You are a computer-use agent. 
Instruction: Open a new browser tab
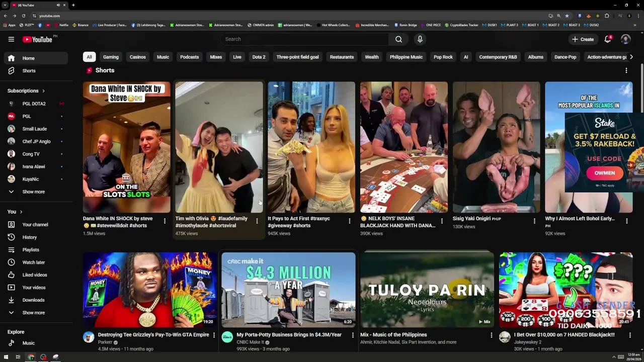73,5
